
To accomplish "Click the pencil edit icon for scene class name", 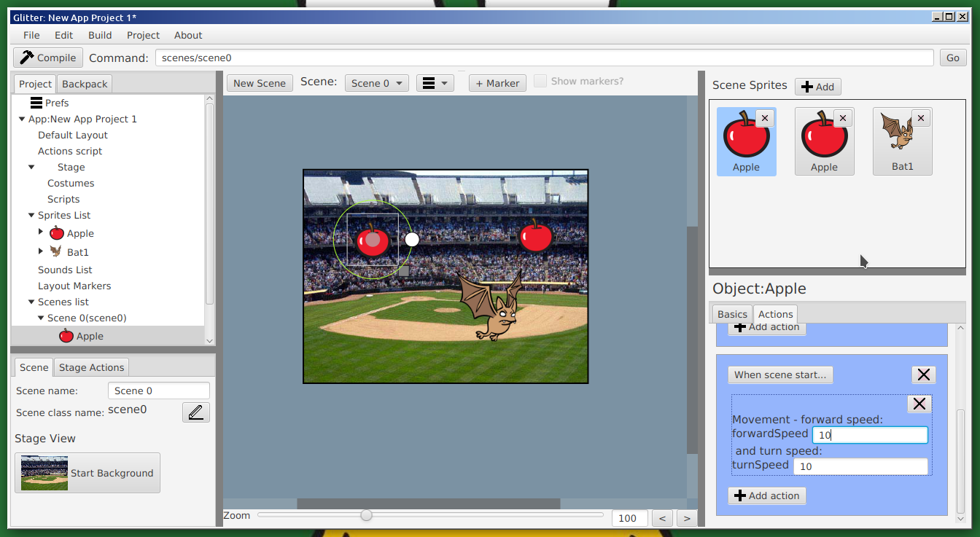I will (x=195, y=412).
